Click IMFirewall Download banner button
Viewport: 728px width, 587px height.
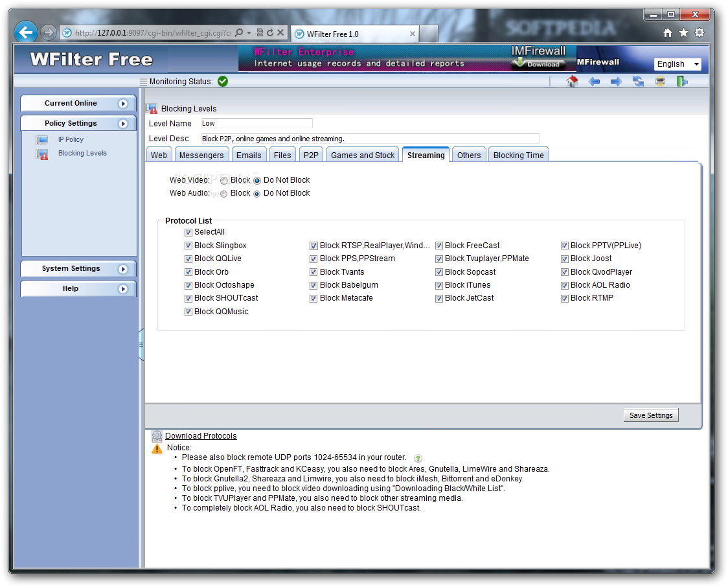coord(539,64)
